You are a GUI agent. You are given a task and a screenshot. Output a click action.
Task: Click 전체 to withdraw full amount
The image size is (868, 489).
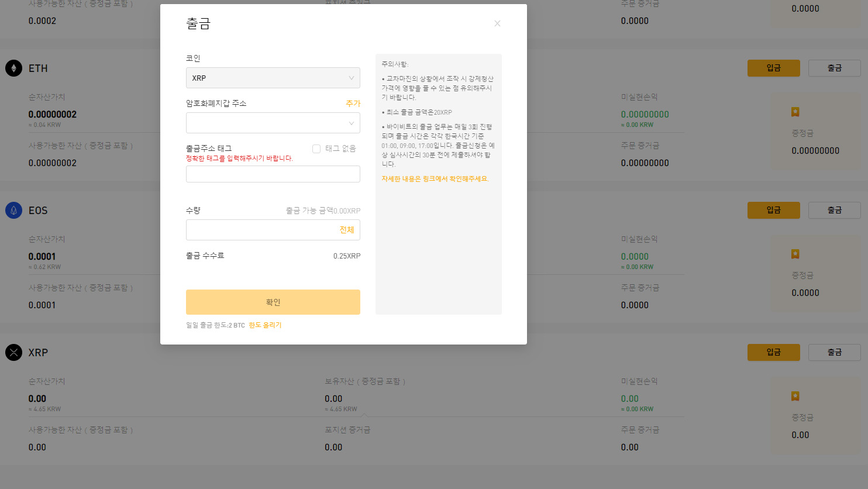[347, 230]
